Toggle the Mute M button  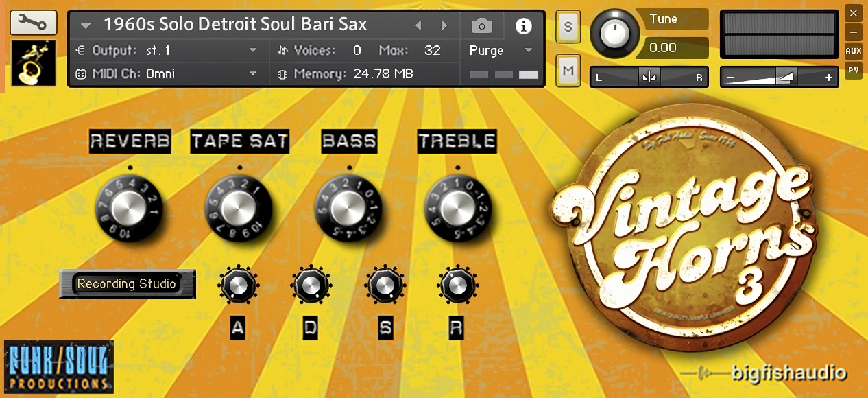point(568,70)
